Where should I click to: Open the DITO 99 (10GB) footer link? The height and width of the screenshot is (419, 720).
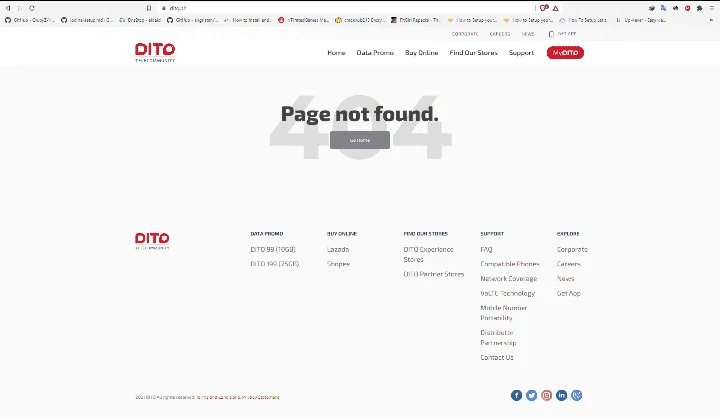[x=273, y=249]
